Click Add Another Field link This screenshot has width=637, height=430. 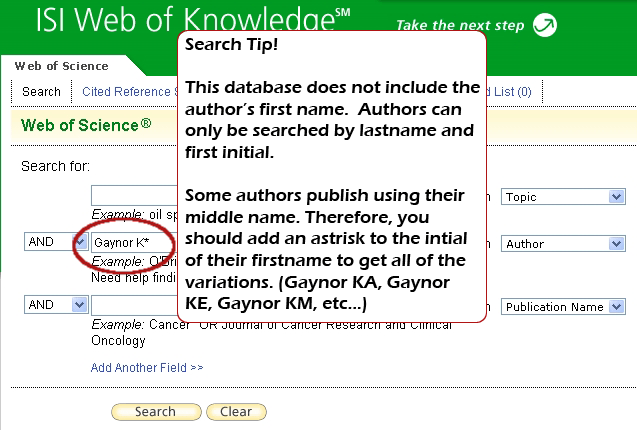pyautogui.click(x=147, y=367)
